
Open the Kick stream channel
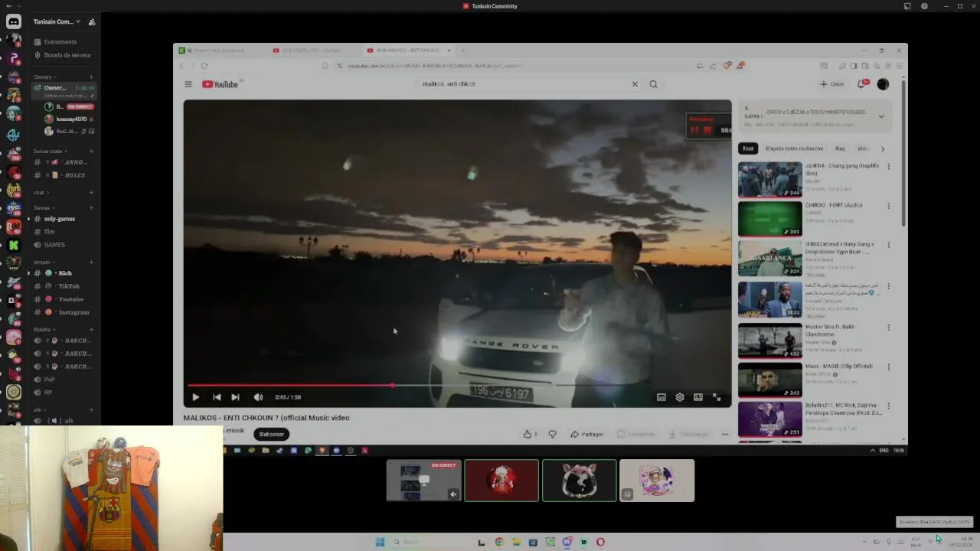pyautogui.click(x=64, y=273)
